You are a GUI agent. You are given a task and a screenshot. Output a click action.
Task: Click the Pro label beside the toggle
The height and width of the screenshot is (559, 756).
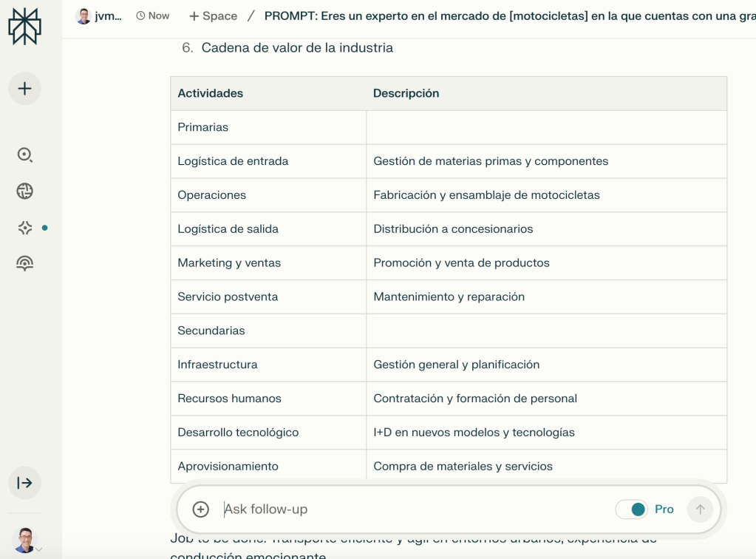(664, 509)
